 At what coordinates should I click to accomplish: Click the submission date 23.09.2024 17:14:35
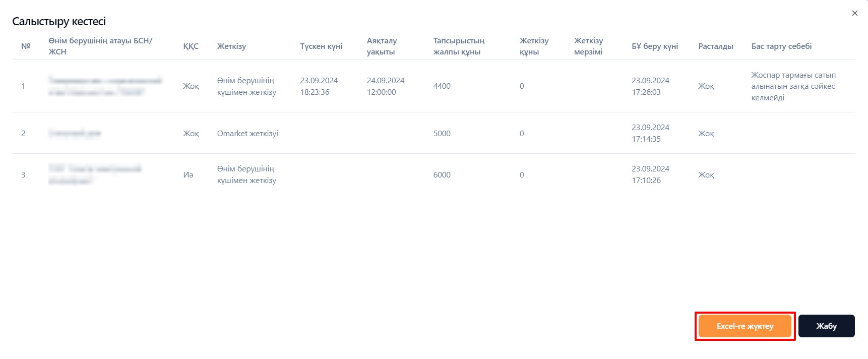[x=650, y=133]
